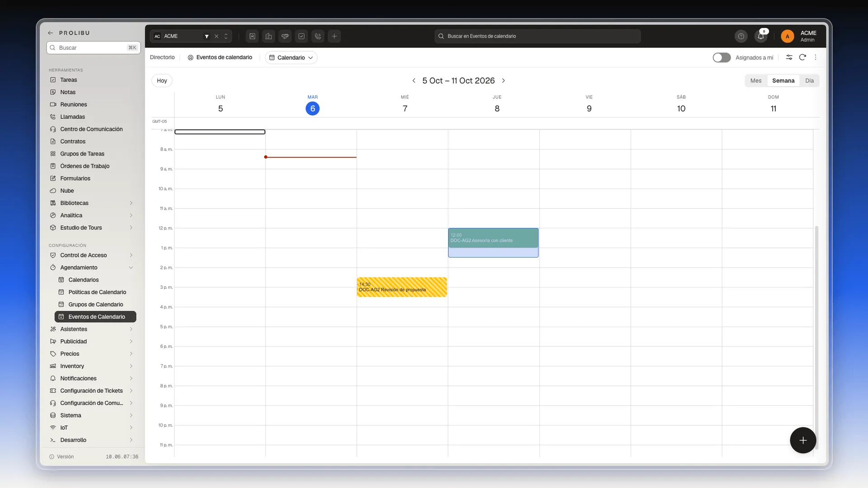This screenshot has height=488, width=868.
Task: Open the deals handshake icon
Action: (285, 36)
